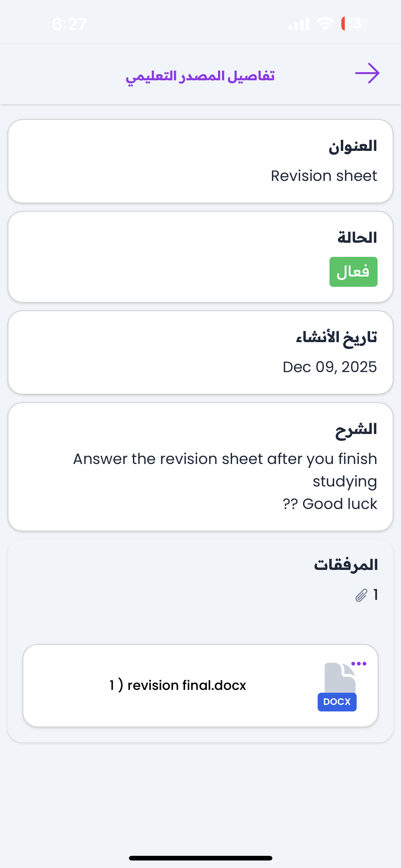Tap the الحالة status heading
The width and height of the screenshot is (401, 868).
(x=357, y=238)
